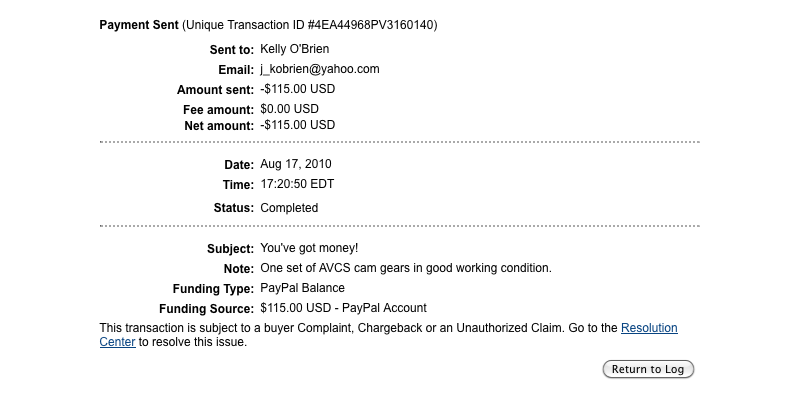
Task: Click the Status: label
Action: 233,208
